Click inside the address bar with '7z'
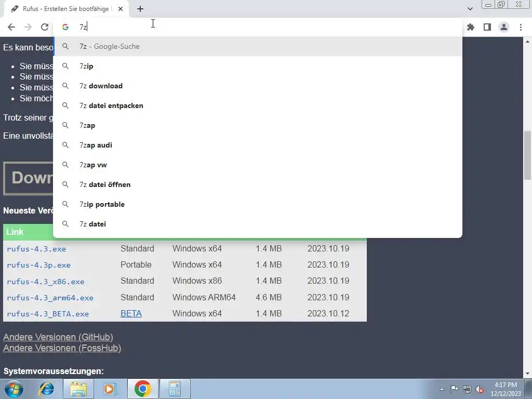This screenshot has height=399, width=532. [258, 27]
